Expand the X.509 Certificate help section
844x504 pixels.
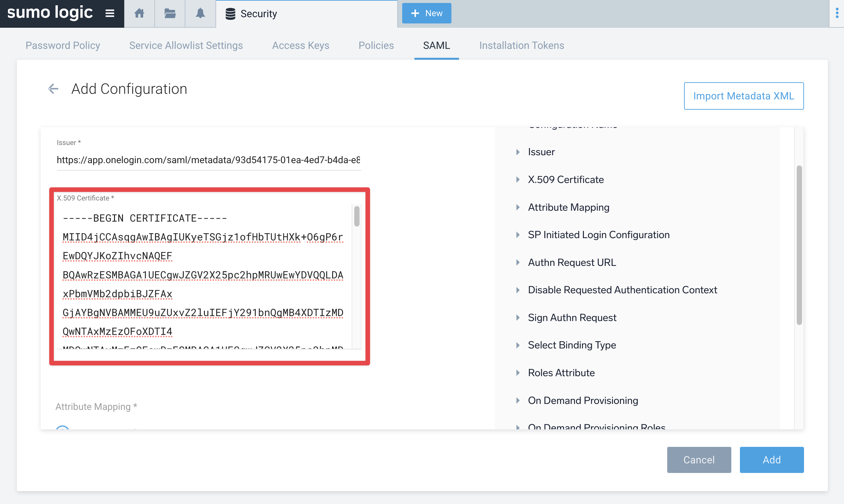[559, 179]
